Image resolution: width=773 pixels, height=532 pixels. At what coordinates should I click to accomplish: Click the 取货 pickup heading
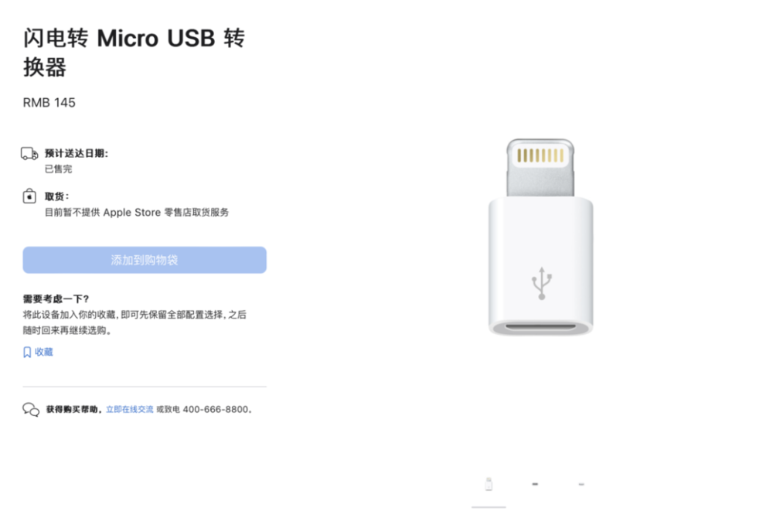coord(56,196)
